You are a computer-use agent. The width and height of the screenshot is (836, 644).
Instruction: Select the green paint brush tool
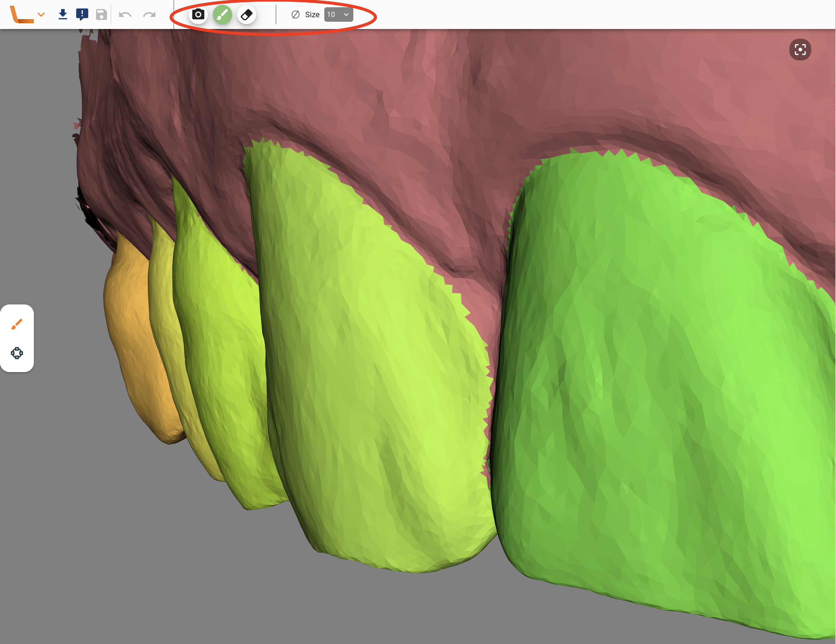point(222,15)
